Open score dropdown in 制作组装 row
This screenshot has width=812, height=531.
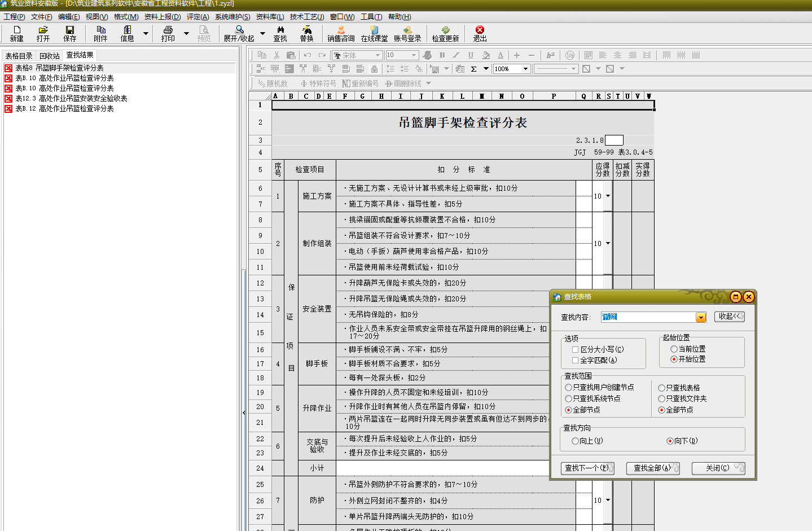click(608, 243)
